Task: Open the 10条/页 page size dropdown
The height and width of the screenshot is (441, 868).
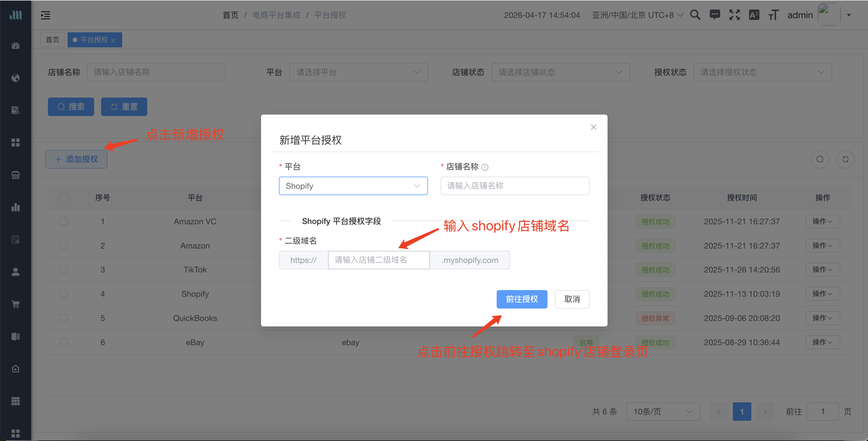Action: point(663,411)
